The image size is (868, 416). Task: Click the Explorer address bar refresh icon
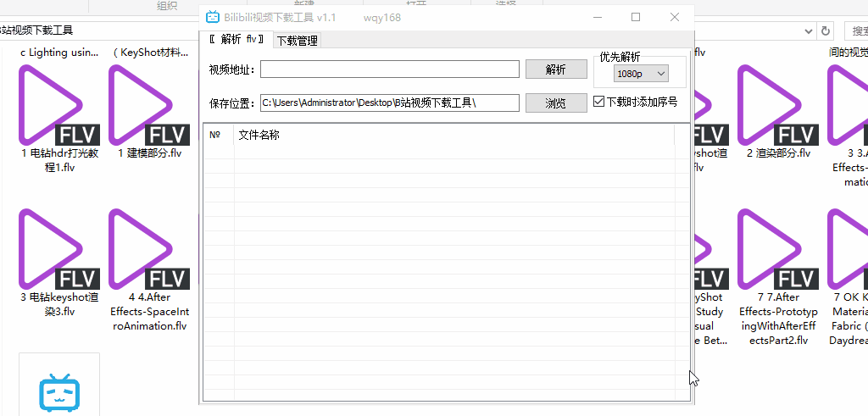tap(826, 31)
